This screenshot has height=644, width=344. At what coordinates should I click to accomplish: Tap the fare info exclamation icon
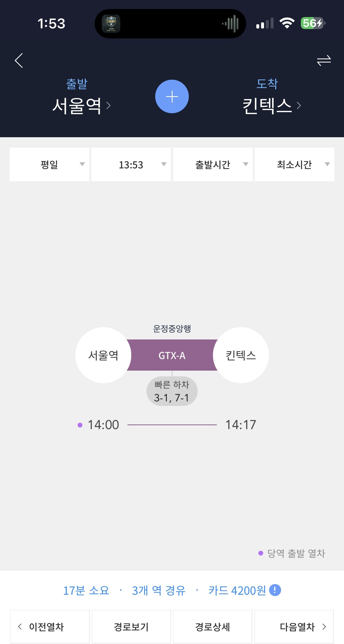tap(275, 590)
